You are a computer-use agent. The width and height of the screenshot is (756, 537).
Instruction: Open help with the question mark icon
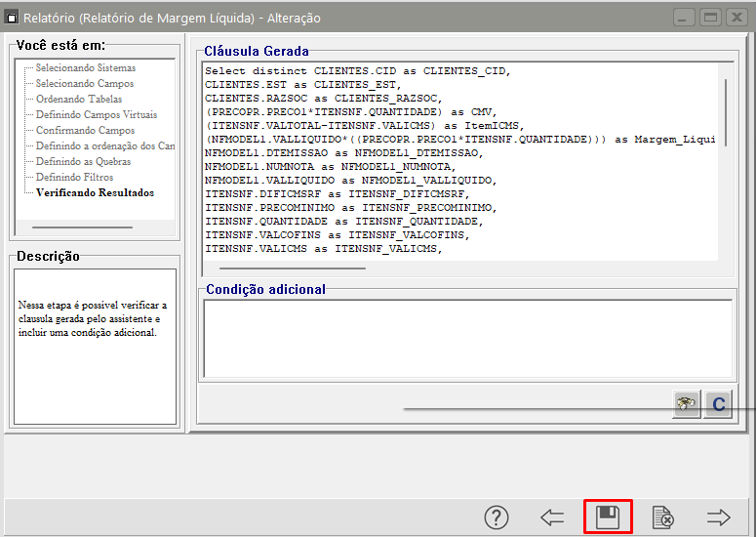coord(497,516)
